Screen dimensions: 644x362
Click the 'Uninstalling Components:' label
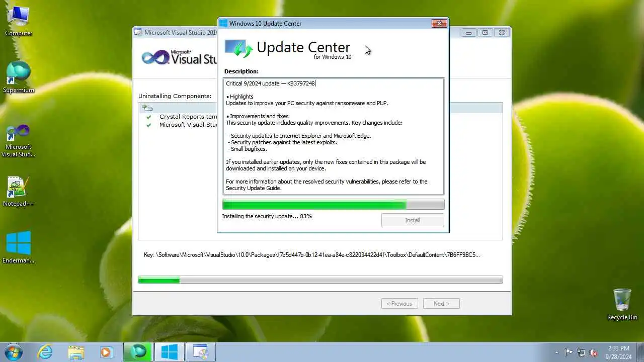tap(175, 96)
